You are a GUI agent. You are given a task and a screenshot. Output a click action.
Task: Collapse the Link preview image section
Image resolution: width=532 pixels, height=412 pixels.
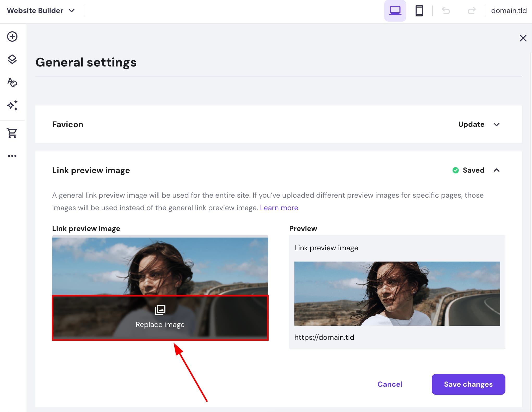pyautogui.click(x=497, y=170)
